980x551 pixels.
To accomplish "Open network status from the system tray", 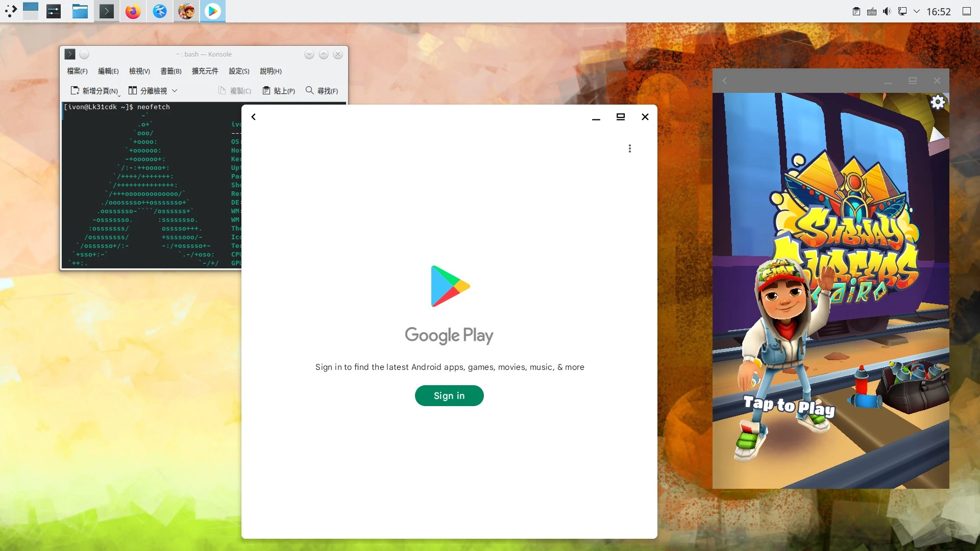I will 903,11.
